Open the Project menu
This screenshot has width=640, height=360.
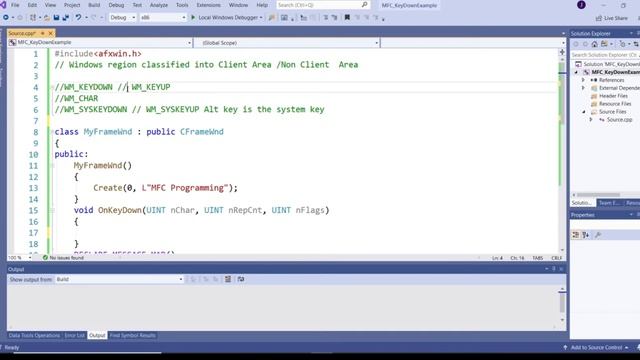[x=72, y=5]
